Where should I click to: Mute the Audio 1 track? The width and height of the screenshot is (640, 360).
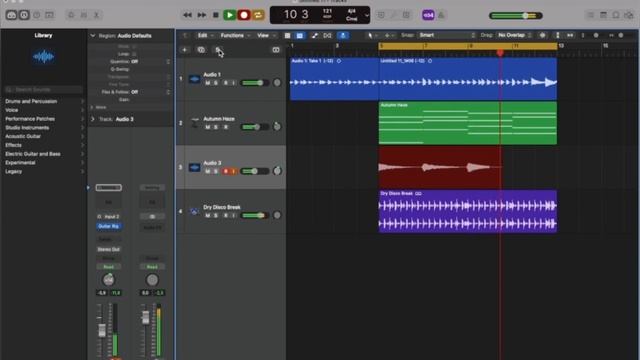pyautogui.click(x=207, y=83)
